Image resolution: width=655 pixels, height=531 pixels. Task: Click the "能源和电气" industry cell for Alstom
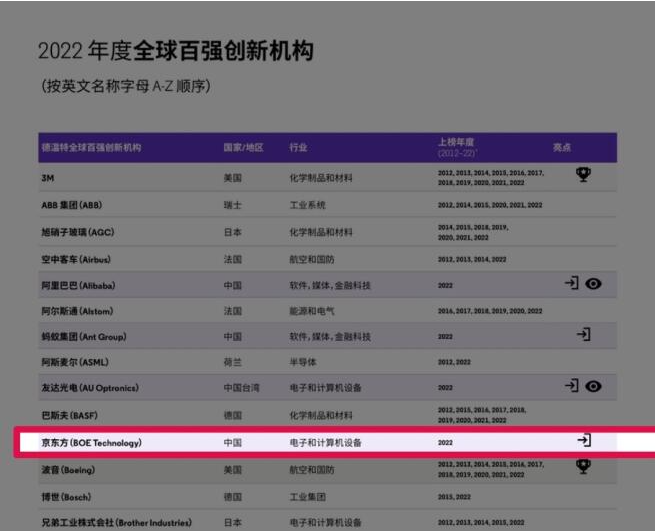click(312, 311)
